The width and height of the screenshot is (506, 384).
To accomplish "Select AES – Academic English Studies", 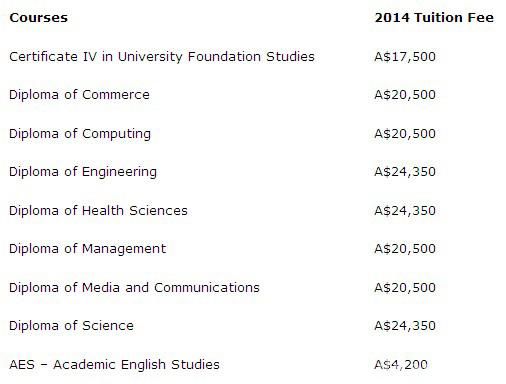I will coord(114,365).
